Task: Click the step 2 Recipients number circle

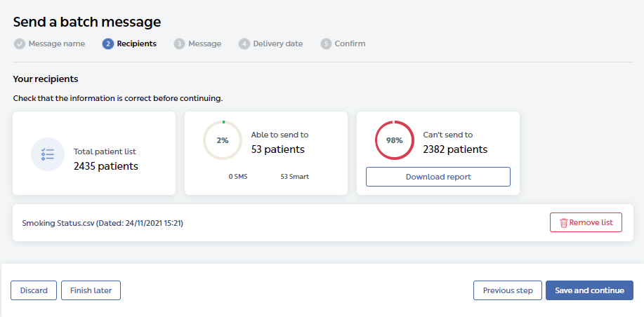Action: pos(108,43)
